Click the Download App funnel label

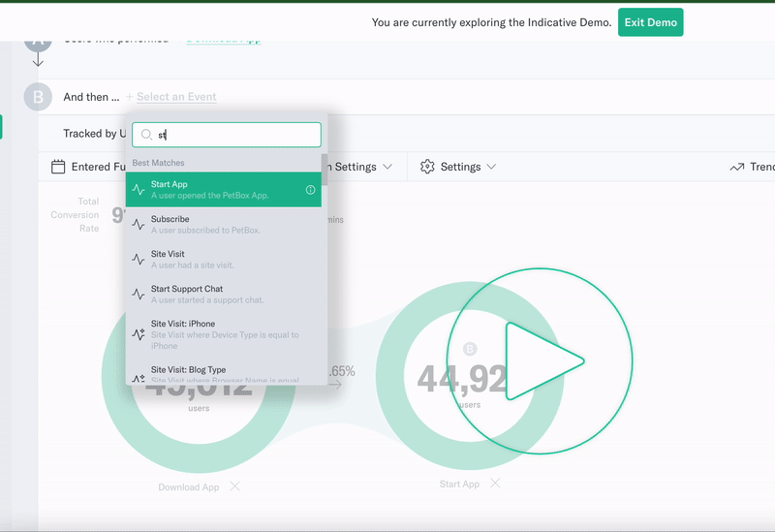point(189,487)
